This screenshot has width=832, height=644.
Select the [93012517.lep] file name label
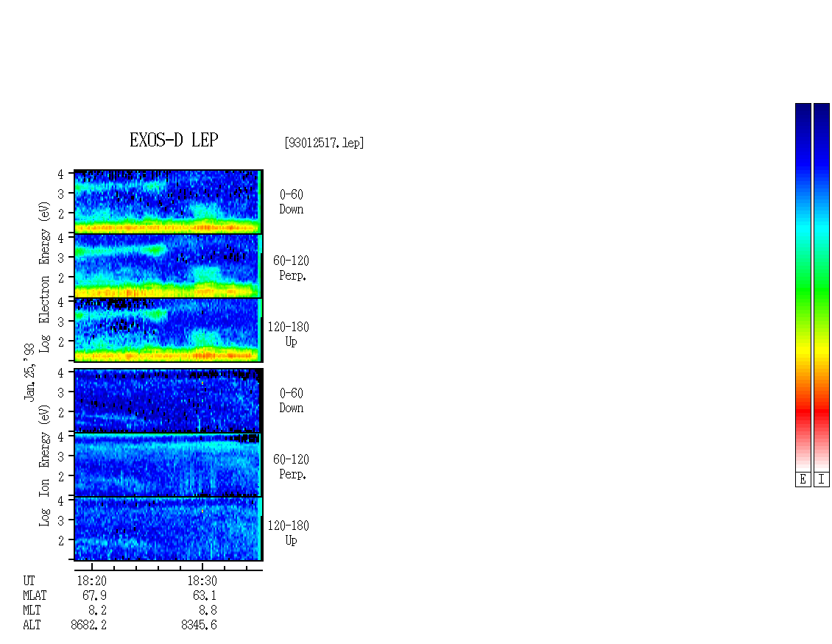click(x=324, y=143)
